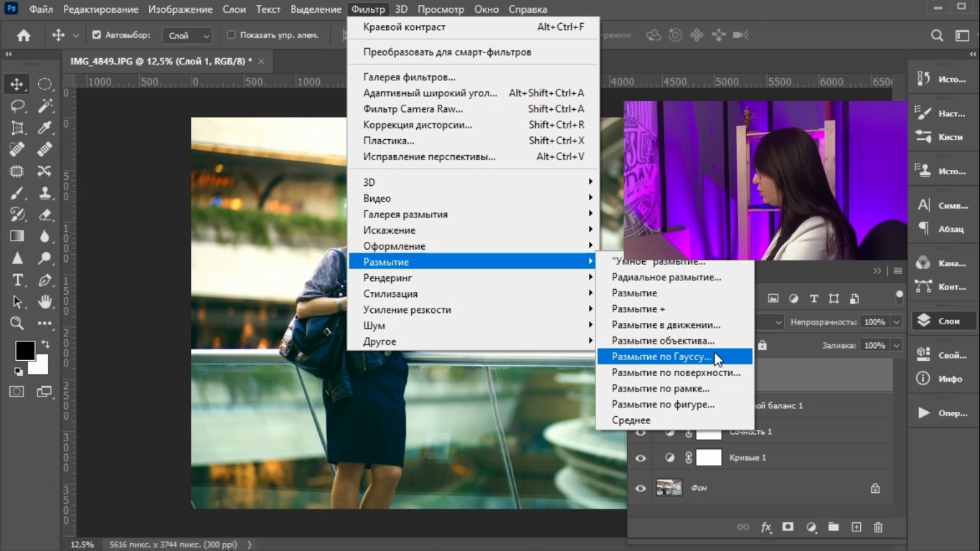Select the Hand tool

[x=44, y=301]
